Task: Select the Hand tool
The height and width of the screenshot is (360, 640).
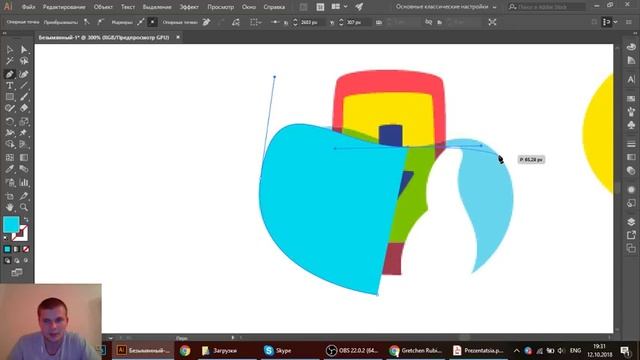Action: pyautogui.click(x=10, y=207)
